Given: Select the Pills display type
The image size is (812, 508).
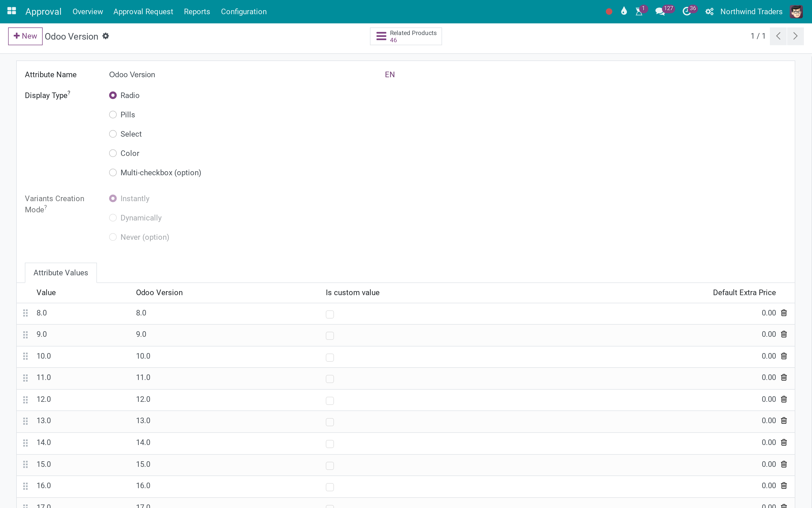Looking at the screenshot, I should (x=113, y=115).
